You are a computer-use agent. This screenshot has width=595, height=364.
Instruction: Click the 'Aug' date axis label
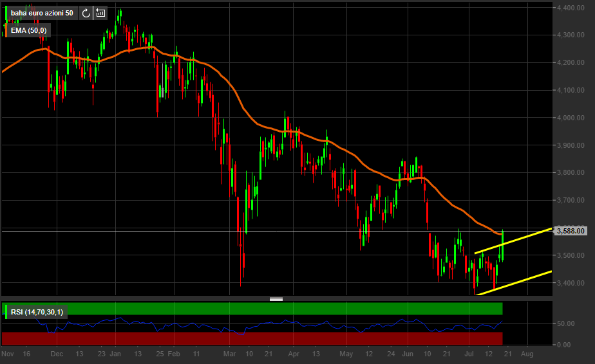[527, 354]
